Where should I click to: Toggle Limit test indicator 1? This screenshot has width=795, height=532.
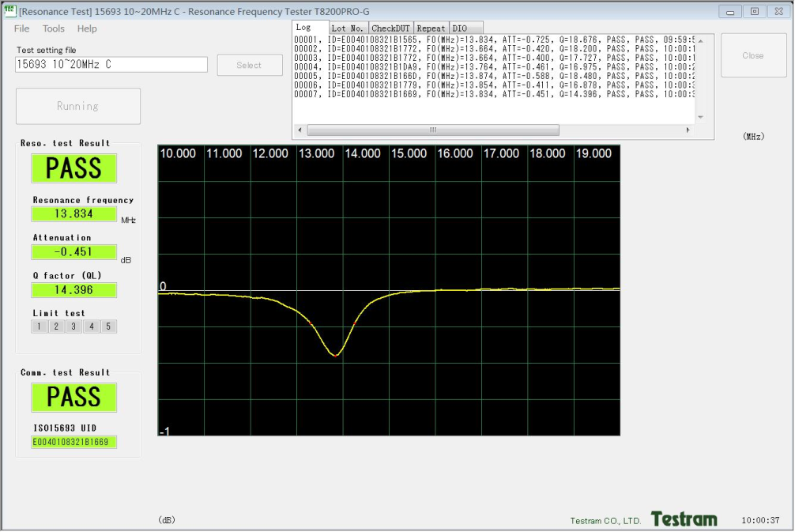click(x=39, y=326)
